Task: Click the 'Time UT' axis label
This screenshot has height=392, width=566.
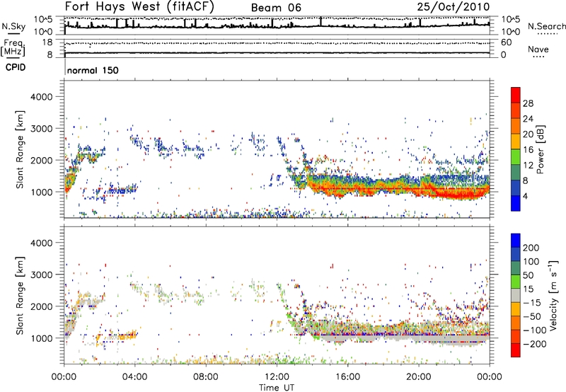Action: tap(277, 388)
